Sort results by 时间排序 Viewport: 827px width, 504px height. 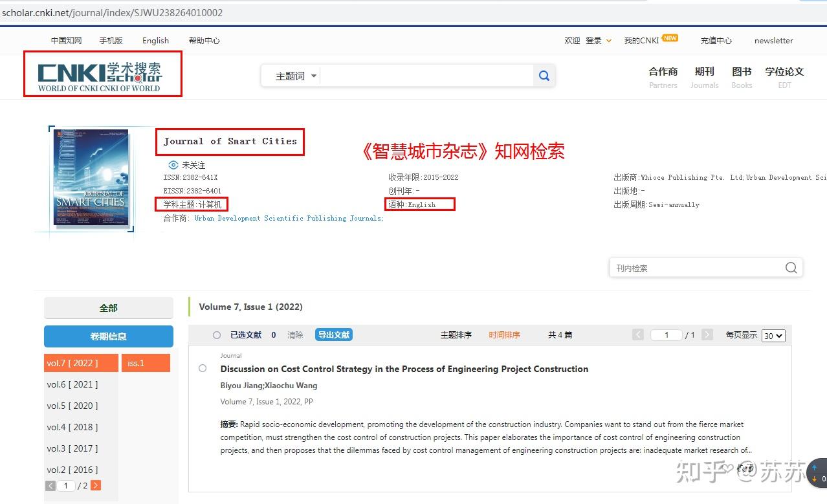pos(505,334)
